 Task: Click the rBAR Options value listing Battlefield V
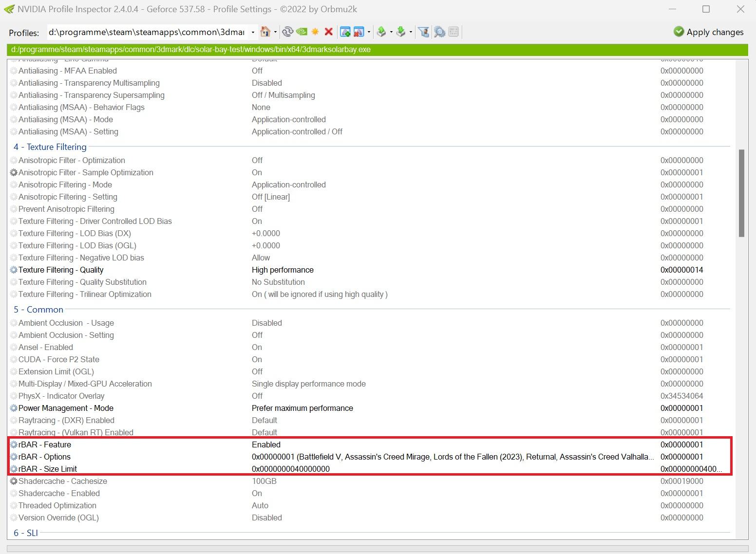(x=453, y=457)
